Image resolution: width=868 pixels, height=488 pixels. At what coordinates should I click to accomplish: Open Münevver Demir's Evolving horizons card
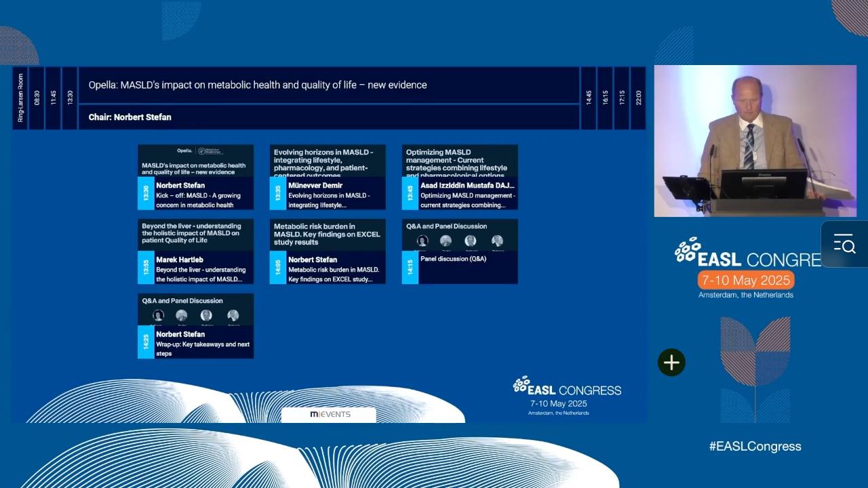pos(328,177)
